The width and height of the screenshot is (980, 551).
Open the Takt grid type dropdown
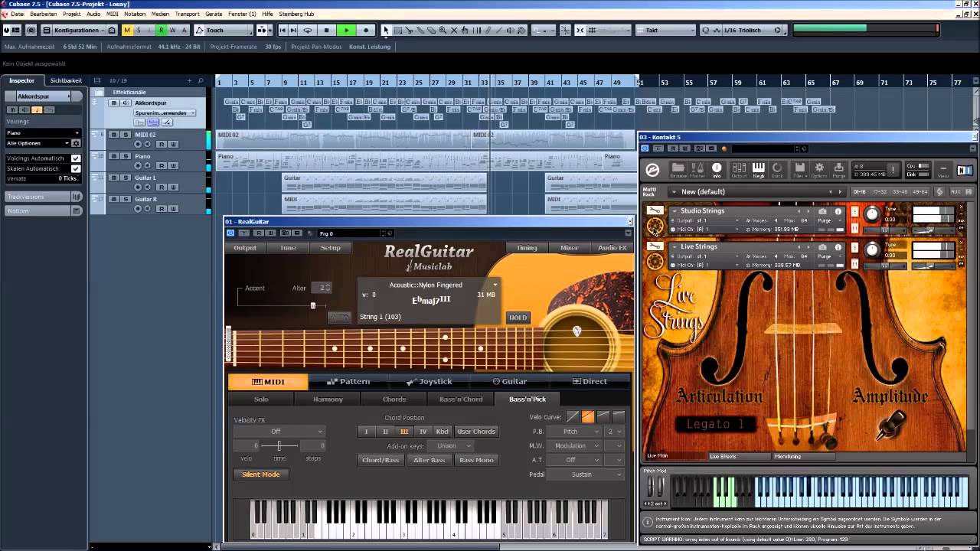665,31
